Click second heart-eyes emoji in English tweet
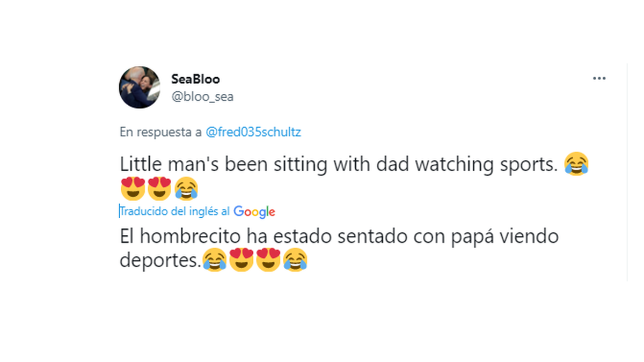 [x=159, y=188]
